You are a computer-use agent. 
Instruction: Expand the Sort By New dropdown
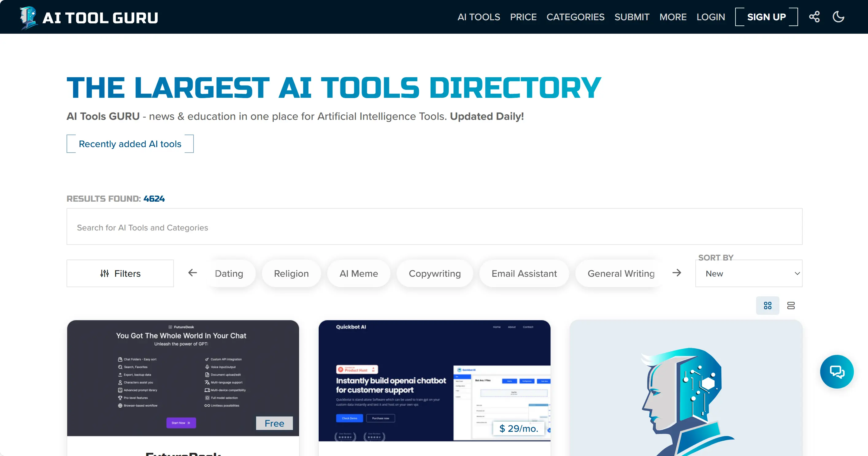click(x=749, y=273)
